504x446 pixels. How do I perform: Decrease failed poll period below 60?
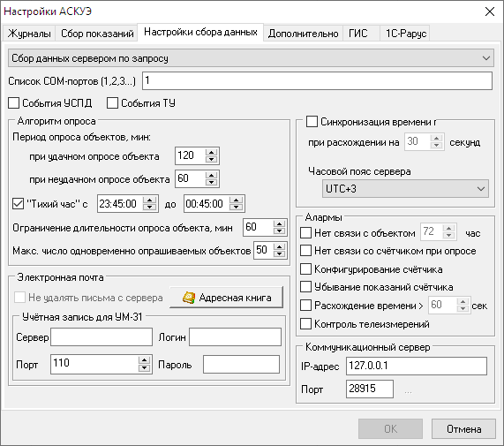pyautogui.click(x=211, y=182)
